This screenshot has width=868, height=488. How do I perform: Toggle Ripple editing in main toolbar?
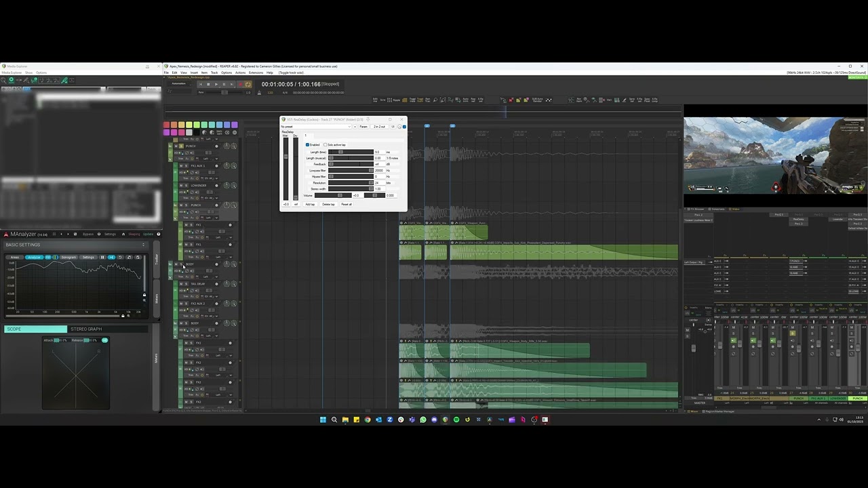tap(397, 100)
